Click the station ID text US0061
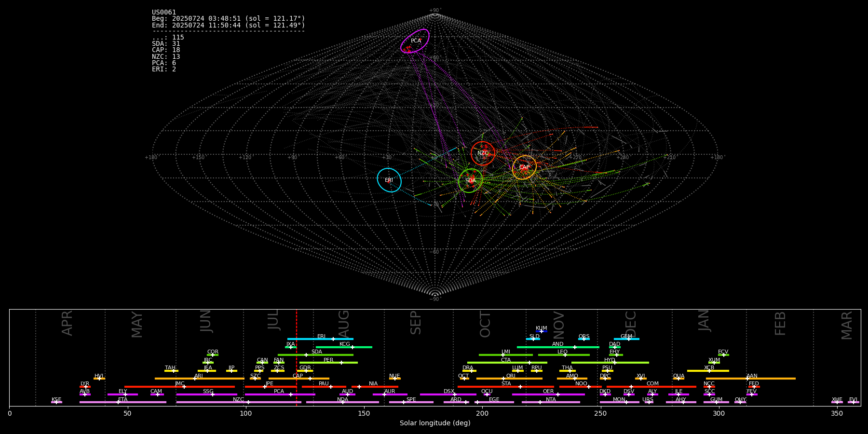The width and height of the screenshot is (868, 434). [164, 13]
